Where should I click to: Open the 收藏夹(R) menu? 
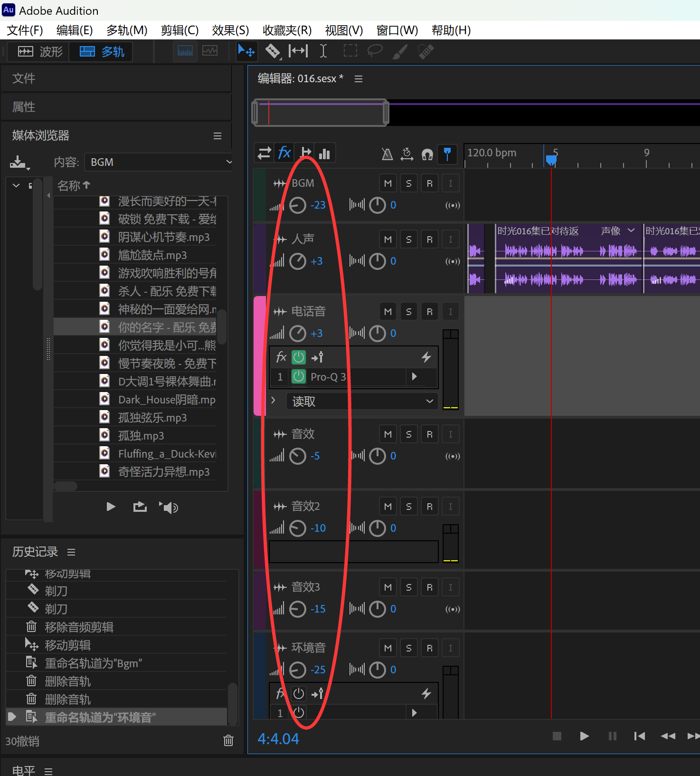tap(287, 30)
